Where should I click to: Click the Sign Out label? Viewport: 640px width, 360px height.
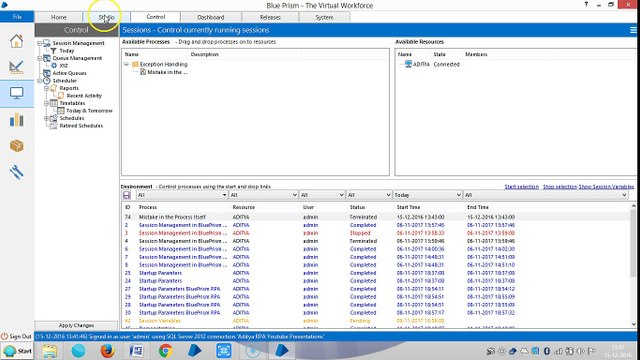tap(20, 336)
